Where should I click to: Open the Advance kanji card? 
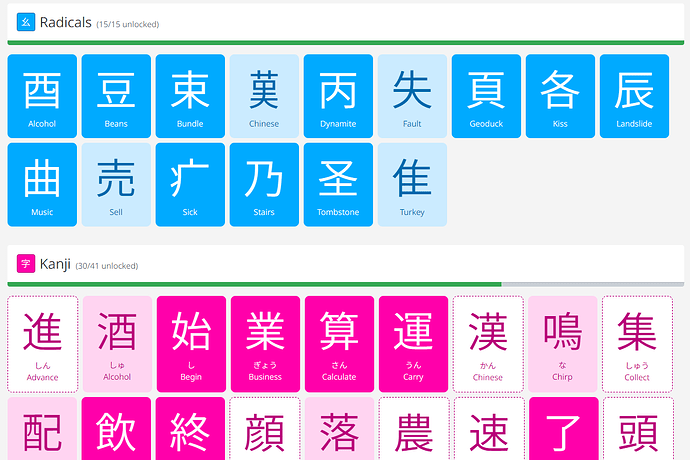click(43, 344)
